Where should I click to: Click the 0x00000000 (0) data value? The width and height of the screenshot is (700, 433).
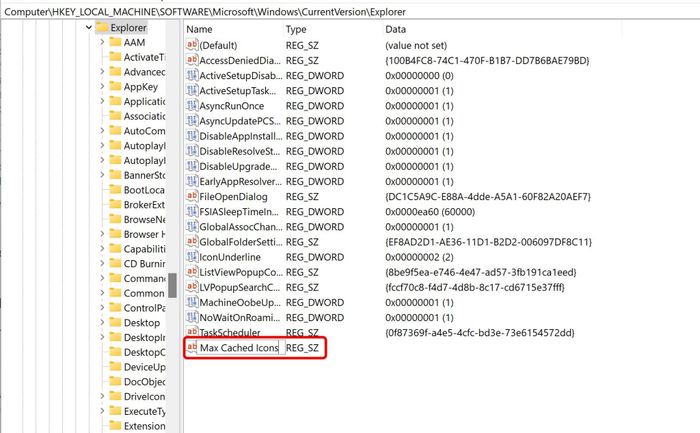(419, 75)
